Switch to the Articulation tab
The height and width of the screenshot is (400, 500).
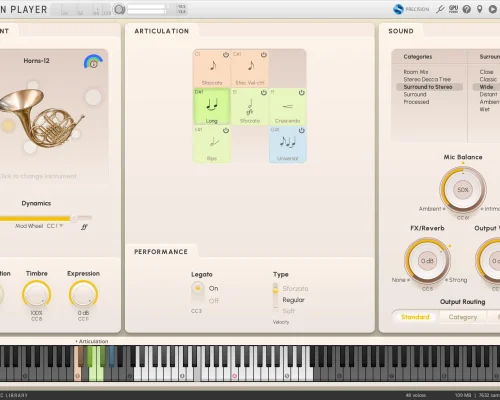tap(162, 31)
